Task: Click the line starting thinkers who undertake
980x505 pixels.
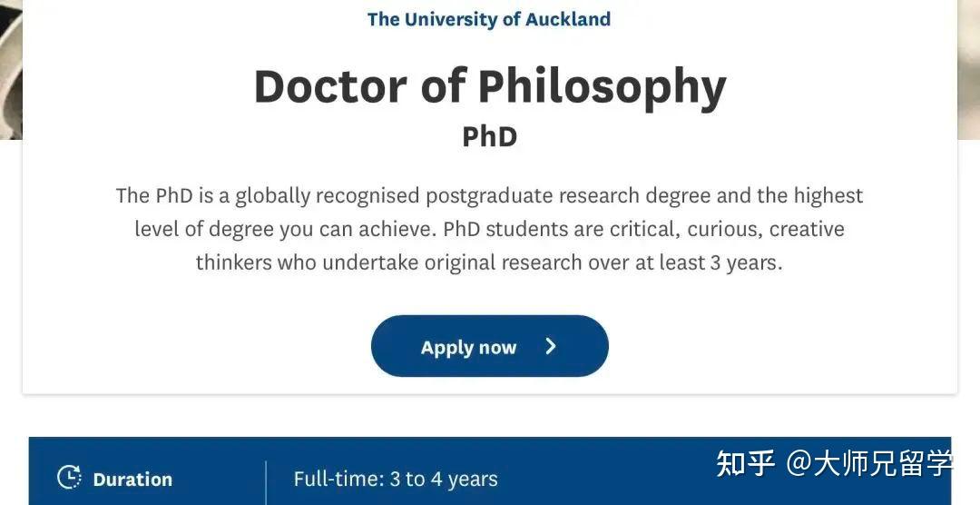Action: point(489,262)
